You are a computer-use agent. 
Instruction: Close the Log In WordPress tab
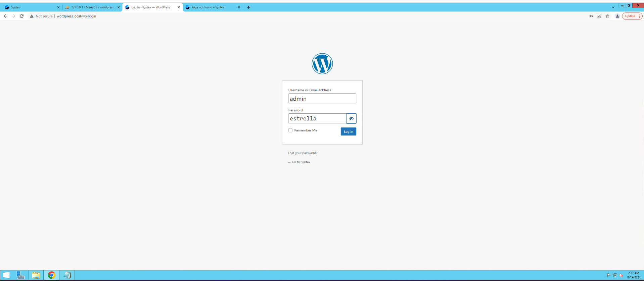coord(179,7)
